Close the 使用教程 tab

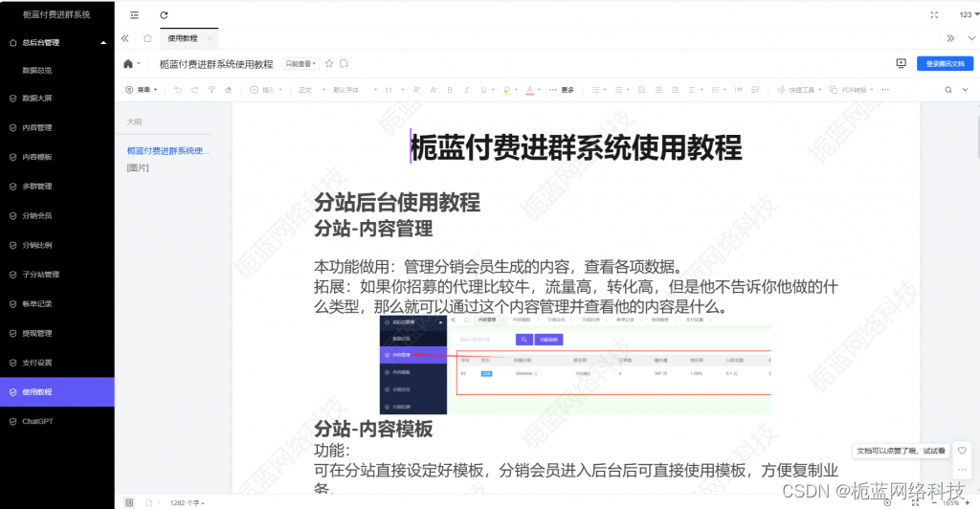(x=210, y=38)
